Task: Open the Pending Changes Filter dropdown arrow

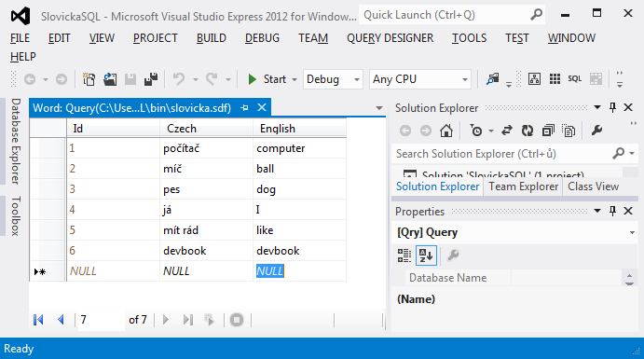Action: point(491,131)
